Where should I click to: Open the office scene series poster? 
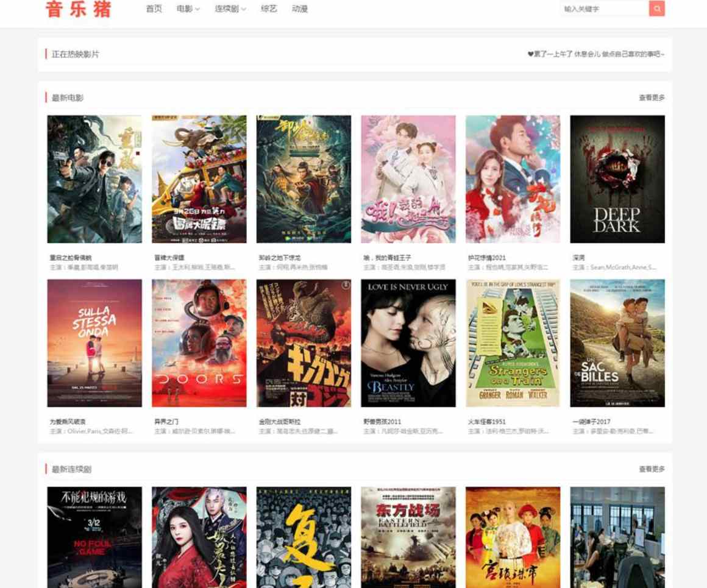tap(617, 537)
